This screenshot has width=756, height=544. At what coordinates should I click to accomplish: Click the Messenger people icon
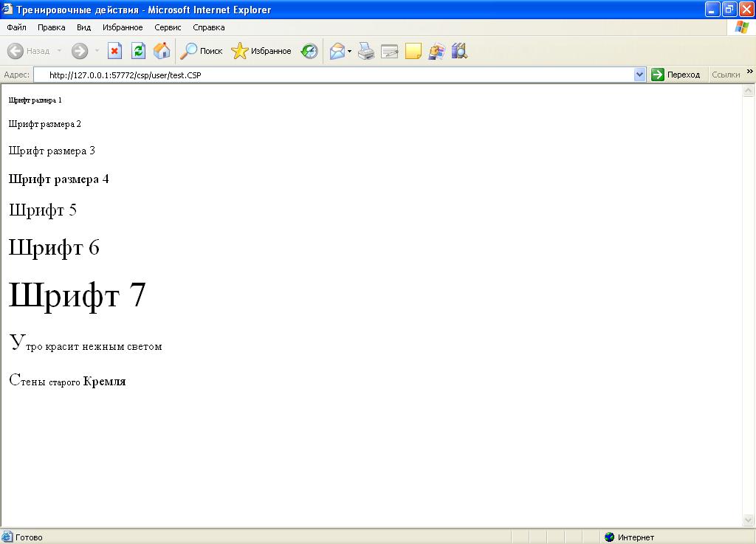[x=437, y=51]
